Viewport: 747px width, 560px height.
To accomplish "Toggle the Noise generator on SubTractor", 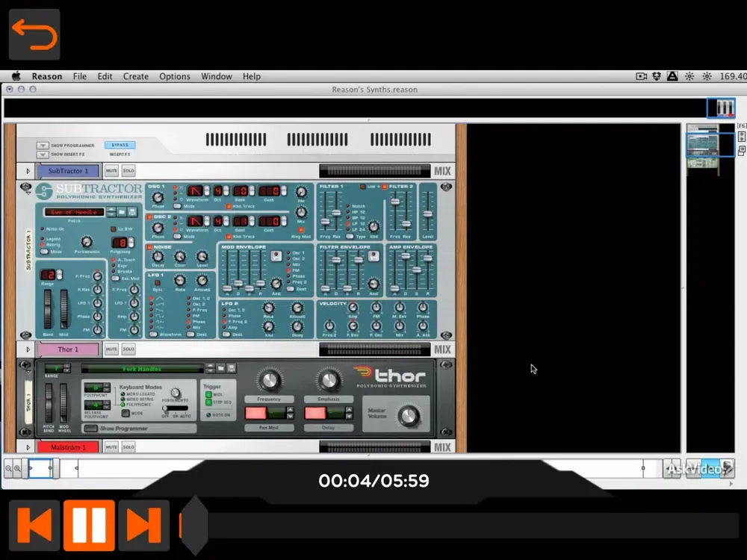I will (149, 247).
